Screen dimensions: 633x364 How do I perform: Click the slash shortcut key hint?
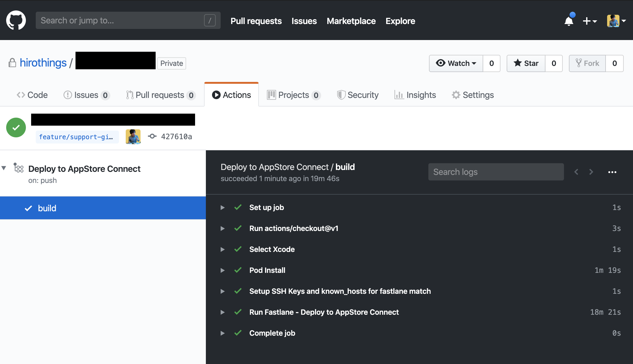[210, 20]
